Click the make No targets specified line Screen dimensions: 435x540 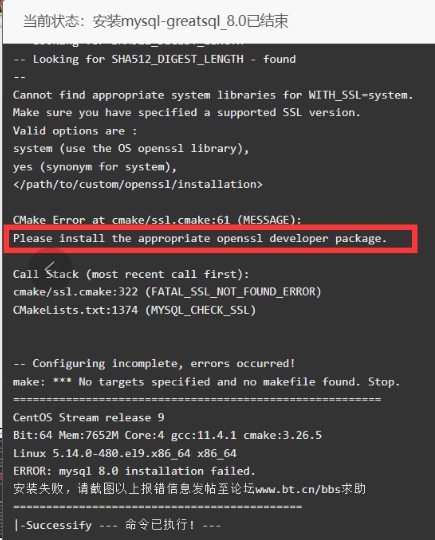pos(206,382)
